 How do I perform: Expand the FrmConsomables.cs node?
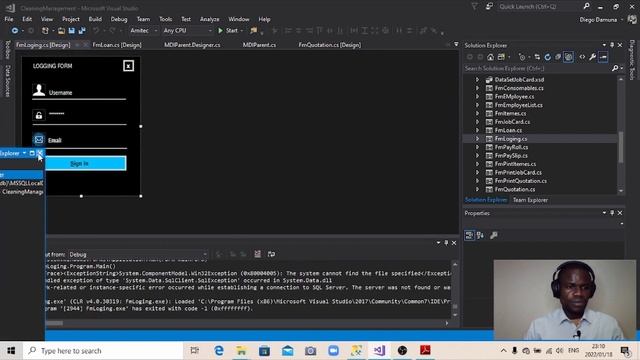coord(477,88)
